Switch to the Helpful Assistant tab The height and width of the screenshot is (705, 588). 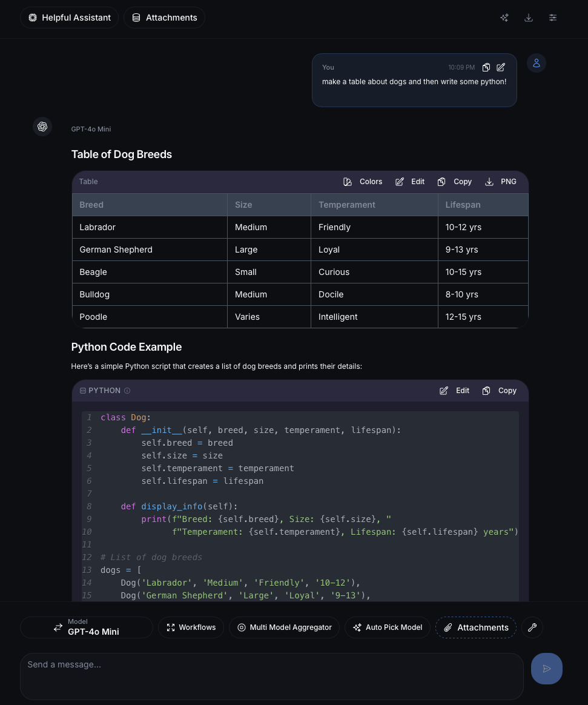point(68,18)
